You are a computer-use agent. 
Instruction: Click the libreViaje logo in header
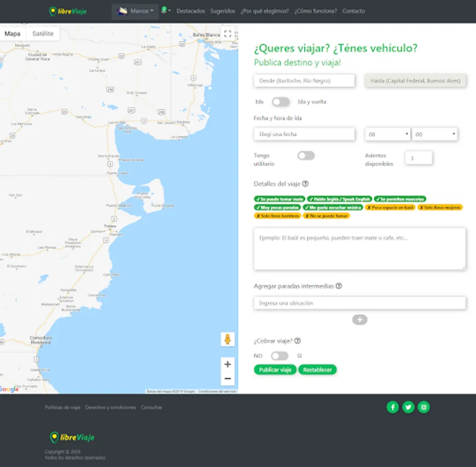tap(68, 11)
